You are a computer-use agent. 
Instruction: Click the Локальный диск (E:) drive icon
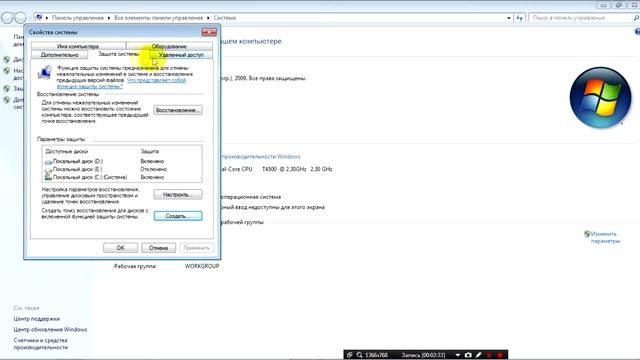click(48, 169)
